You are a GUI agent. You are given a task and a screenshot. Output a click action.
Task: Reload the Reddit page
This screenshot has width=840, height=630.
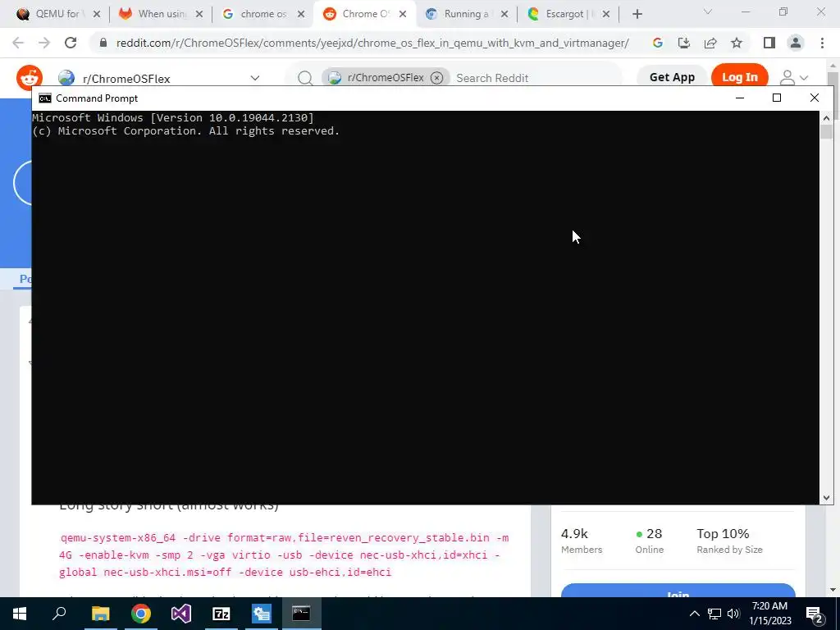point(71,43)
